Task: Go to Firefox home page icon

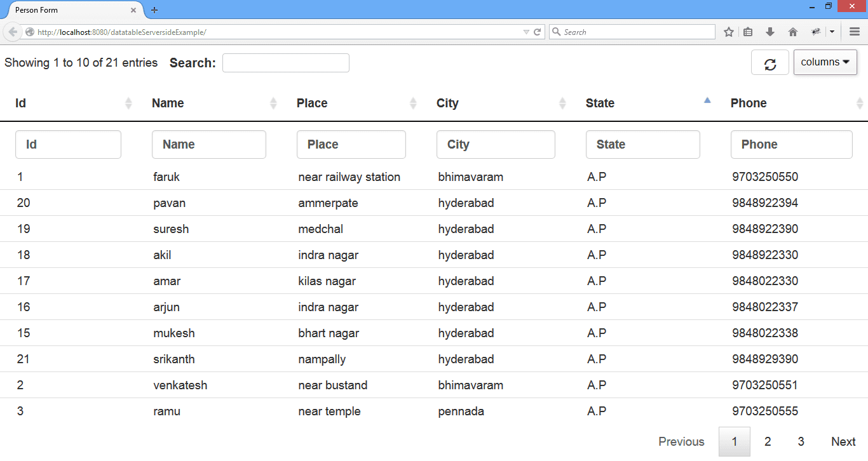Action: pyautogui.click(x=792, y=31)
